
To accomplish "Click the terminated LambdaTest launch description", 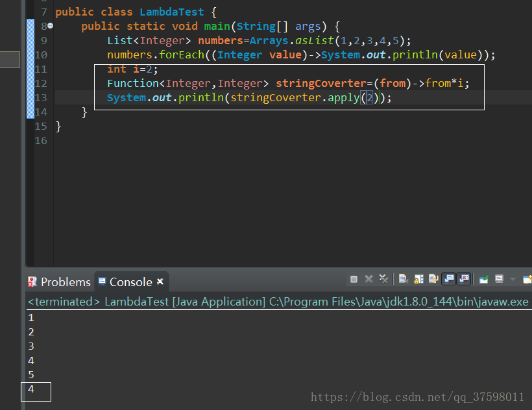I will point(278,302).
